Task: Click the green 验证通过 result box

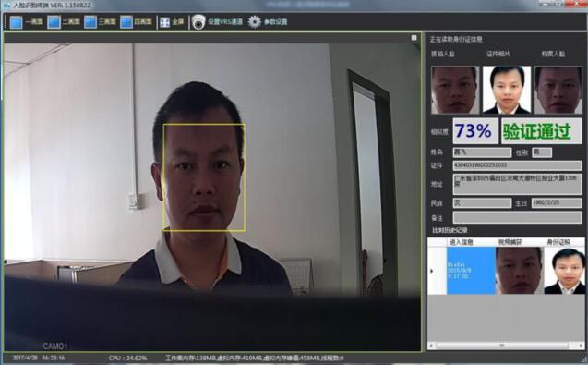Action: point(542,131)
